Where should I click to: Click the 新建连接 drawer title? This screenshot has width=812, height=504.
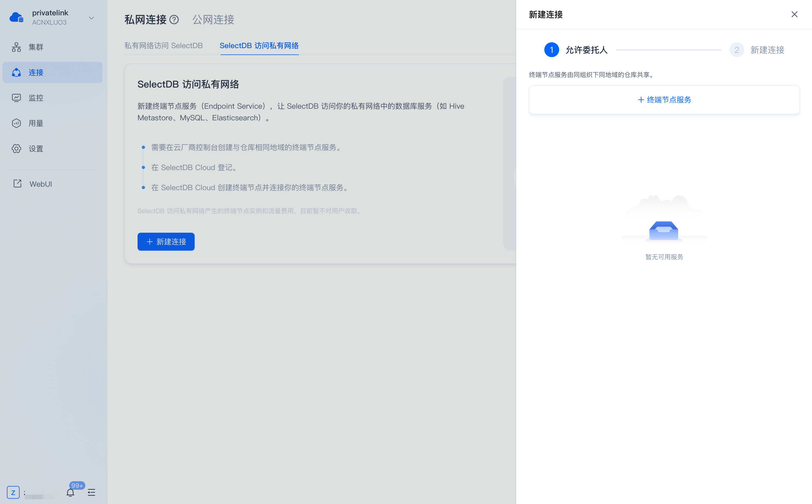[x=546, y=14]
